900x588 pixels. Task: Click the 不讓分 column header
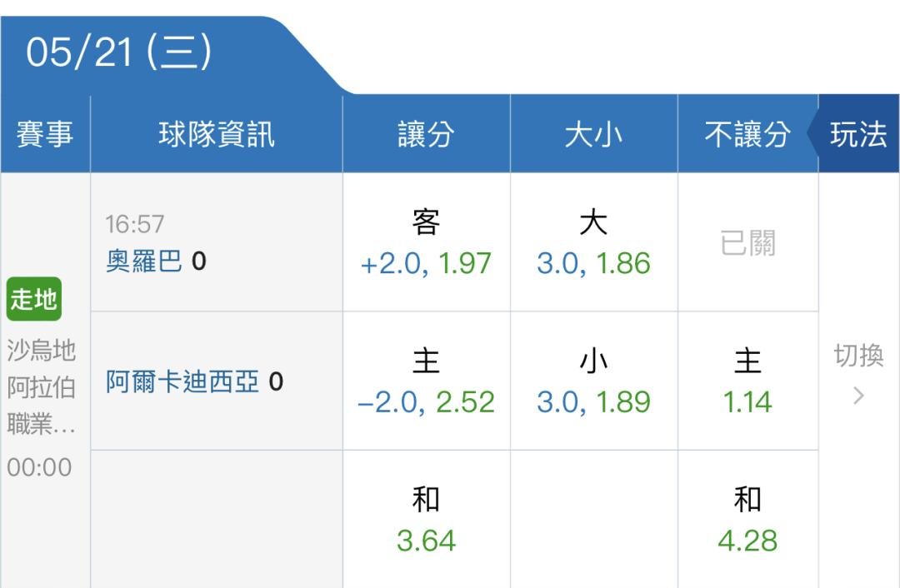click(747, 134)
